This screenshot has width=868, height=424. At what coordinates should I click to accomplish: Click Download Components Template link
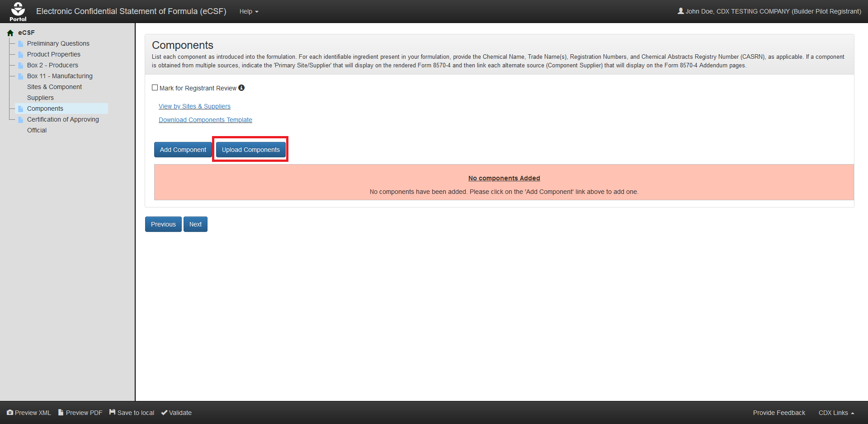pos(205,120)
